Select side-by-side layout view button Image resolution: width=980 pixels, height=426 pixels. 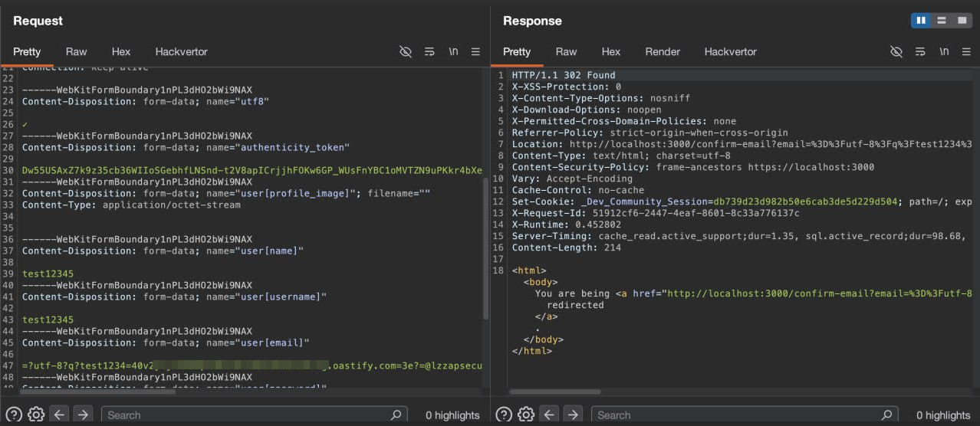[x=921, y=21]
